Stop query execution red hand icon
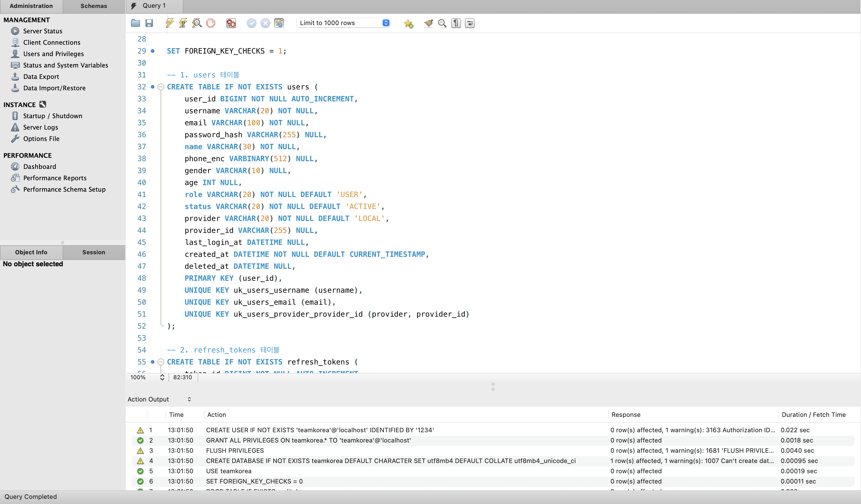The width and height of the screenshot is (861, 504). click(x=210, y=23)
